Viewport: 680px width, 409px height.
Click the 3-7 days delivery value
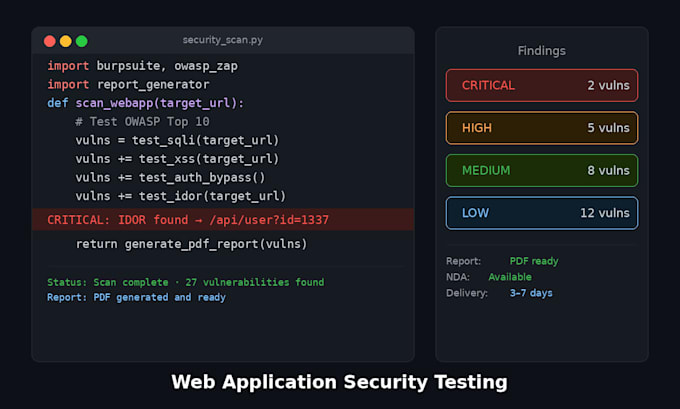click(x=531, y=293)
